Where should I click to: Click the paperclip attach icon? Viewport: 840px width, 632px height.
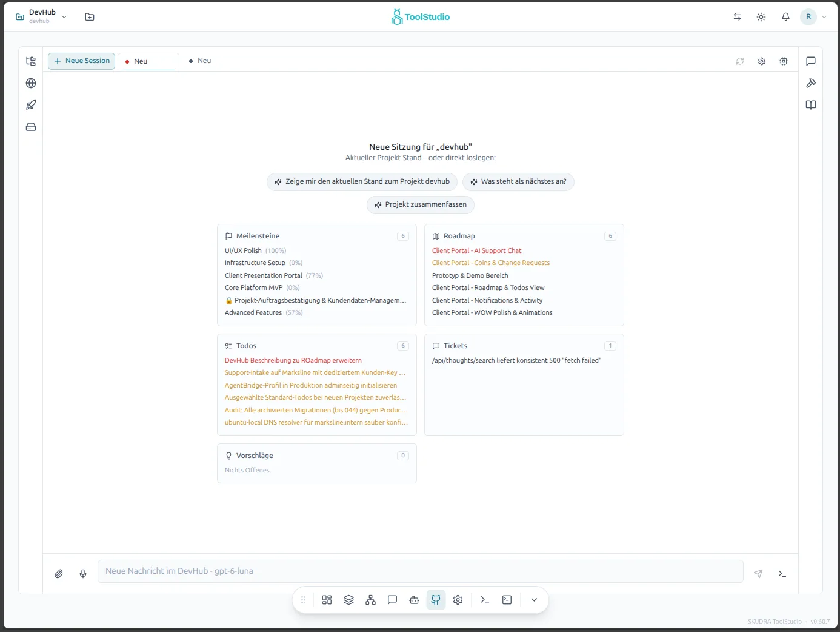[x=59, y=574]
